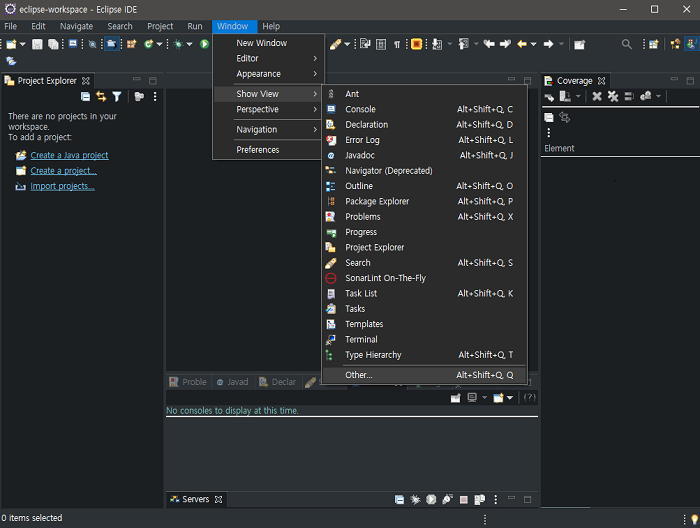Screen dimensions: 700x528
Task: Click the filter funnel icon in Project Explorer
Action: pyautogui.click(x=117, y=97)
